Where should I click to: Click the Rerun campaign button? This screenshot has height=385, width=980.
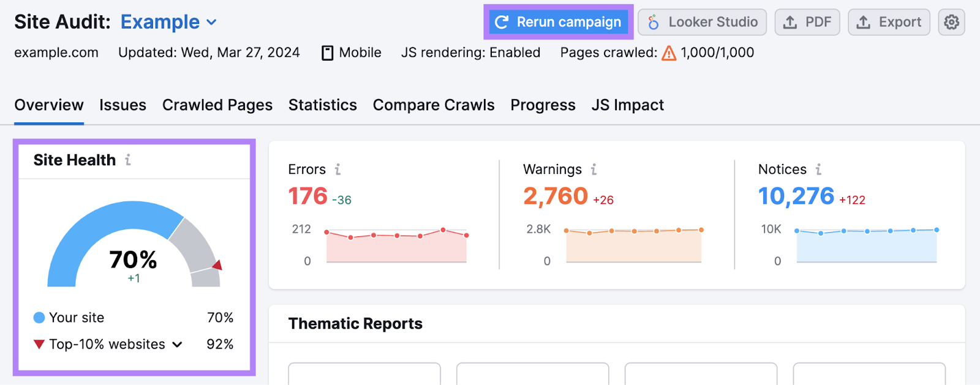[558, 22]
